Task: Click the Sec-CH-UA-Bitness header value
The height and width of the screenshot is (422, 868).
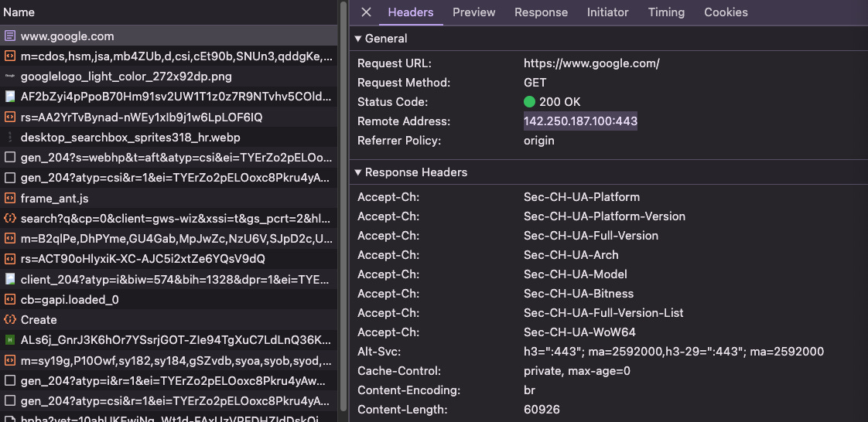Action: (579, 294)
